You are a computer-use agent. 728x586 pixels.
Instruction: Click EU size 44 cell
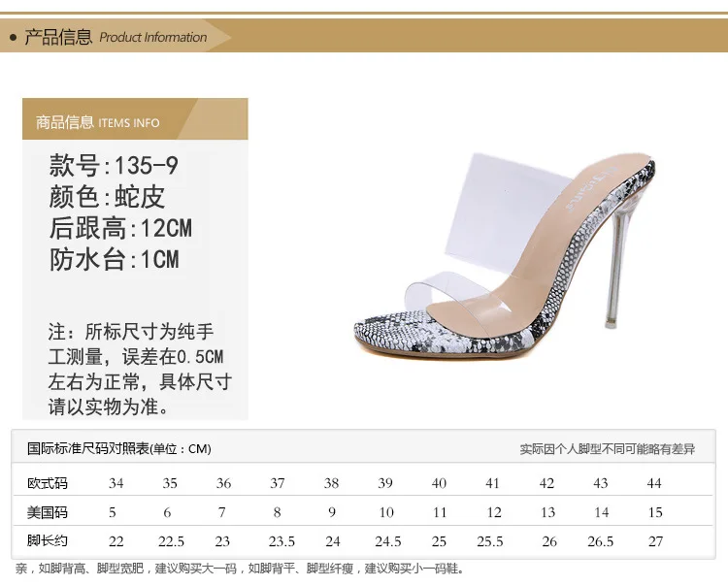tap(653, 483)
